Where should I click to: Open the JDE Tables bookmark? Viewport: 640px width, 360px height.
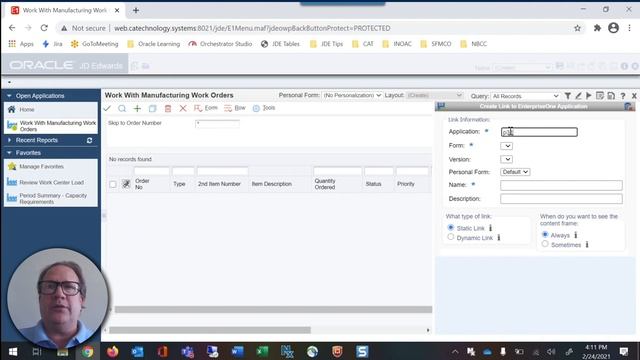[280, 44]
